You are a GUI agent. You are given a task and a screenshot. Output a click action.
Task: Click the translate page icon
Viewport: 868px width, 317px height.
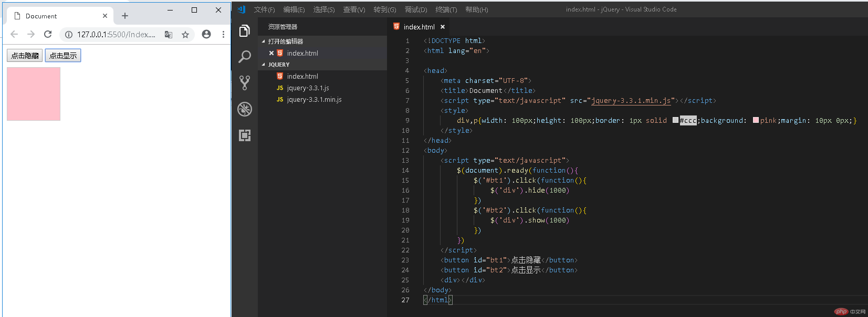[x=169, y=35]
